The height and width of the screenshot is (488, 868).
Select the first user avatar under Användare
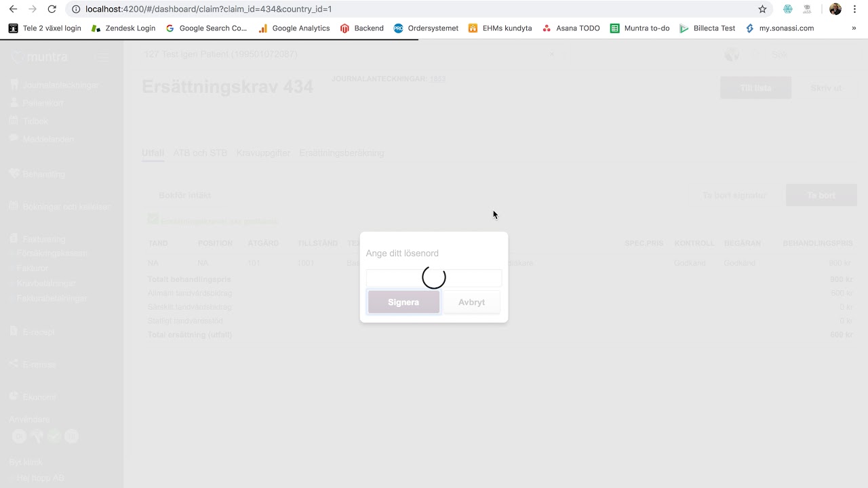(x=19, y=436)
